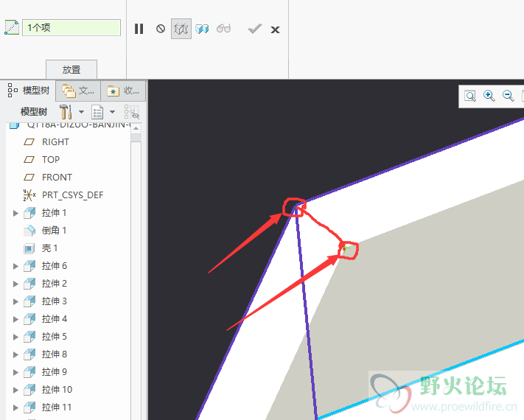Viewport: 524px width, 420px height.
Task: Click the tree filter hidden-items icon
Action: pos(131,111)
